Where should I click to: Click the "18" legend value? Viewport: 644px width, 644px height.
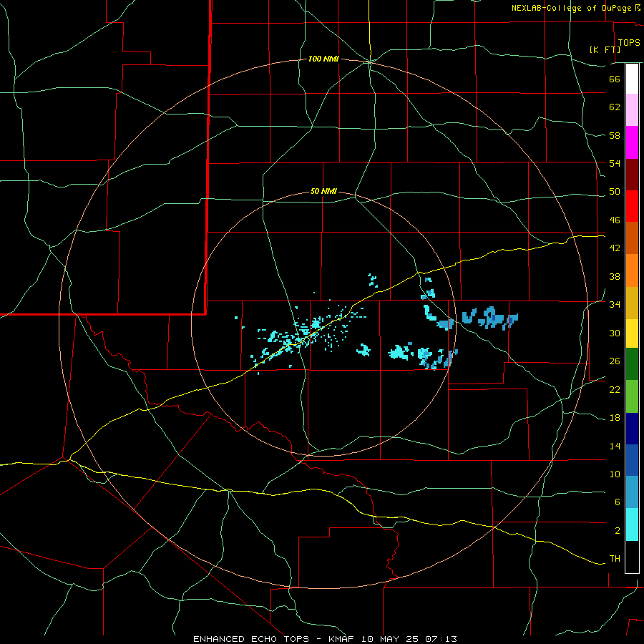[x=615, y=418]
